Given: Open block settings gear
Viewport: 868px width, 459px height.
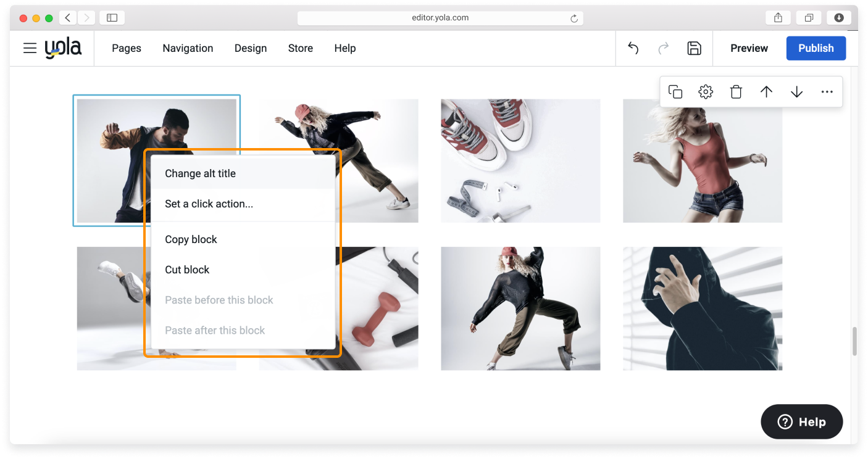Looking at the screenshot, I should [705, 91].
